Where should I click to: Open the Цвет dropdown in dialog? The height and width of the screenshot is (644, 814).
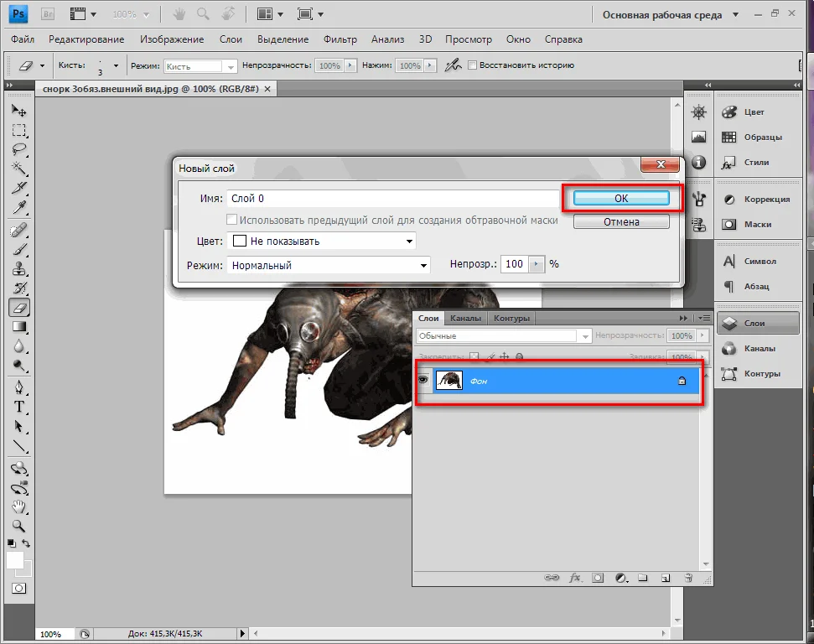click(322, 241)
